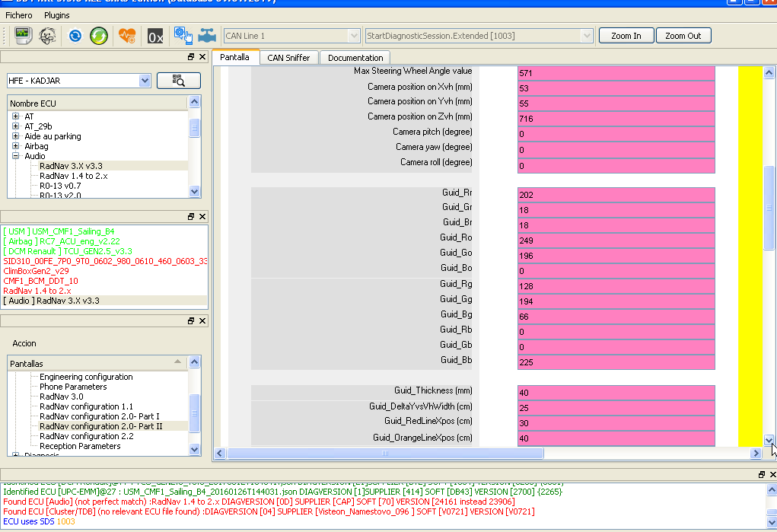Click the monitor waveform toolbar icon
Screen dimensions: 777x532
tap(23, 36)
